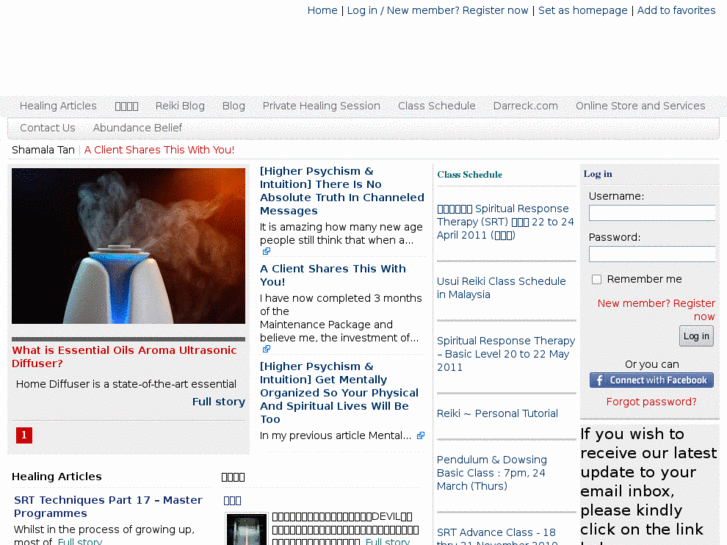
Task: Click Set as homepage link
Action: click(583, 10)
